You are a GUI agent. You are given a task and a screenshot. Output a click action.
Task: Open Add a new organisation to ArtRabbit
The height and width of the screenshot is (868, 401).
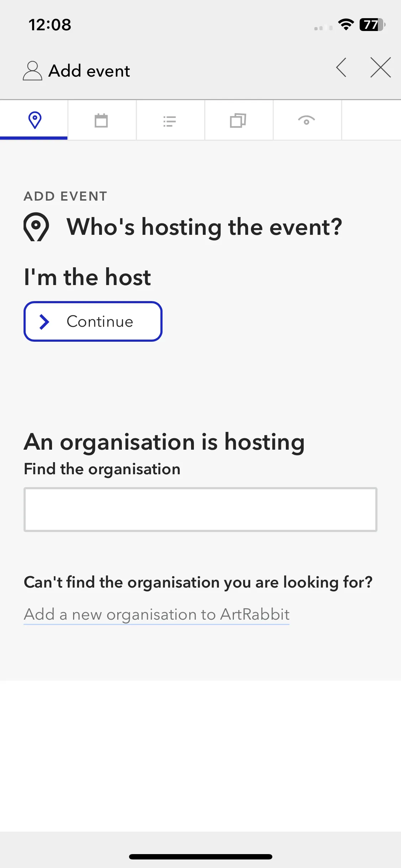tap(156, 615)
